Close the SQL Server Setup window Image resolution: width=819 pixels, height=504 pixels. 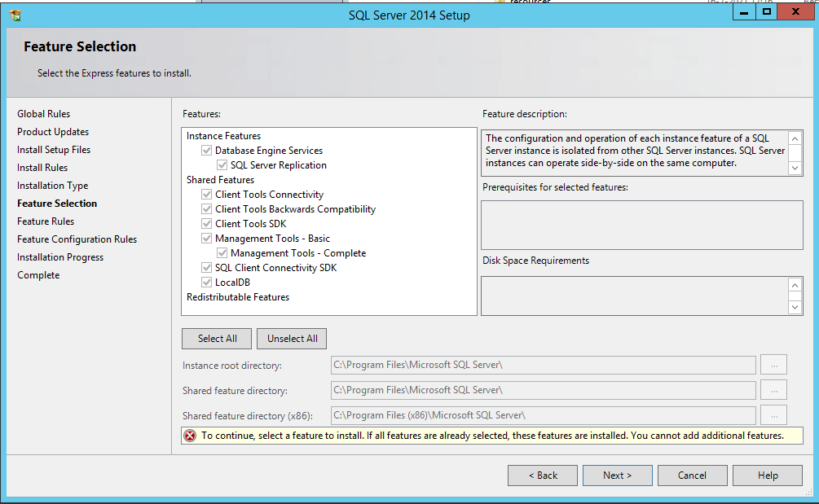(x=795, y=12)
